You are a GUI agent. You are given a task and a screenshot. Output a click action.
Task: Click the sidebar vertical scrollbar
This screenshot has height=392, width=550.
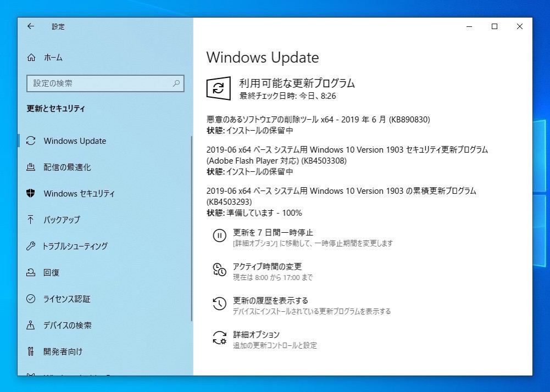192,228
